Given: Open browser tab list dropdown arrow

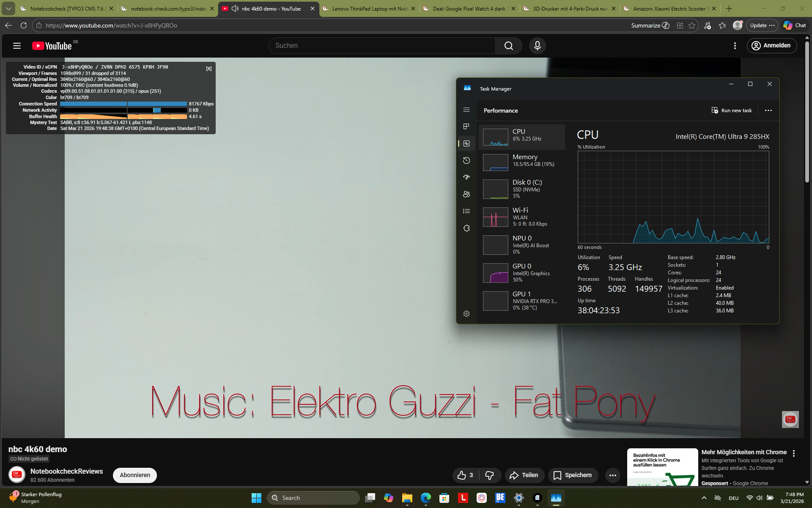Looking at the screenshot, I should pyautogui.click(x=8, y=8).
